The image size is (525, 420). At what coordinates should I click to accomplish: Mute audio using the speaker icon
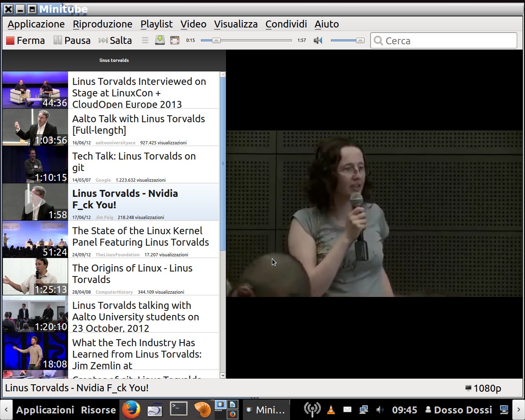318,40
